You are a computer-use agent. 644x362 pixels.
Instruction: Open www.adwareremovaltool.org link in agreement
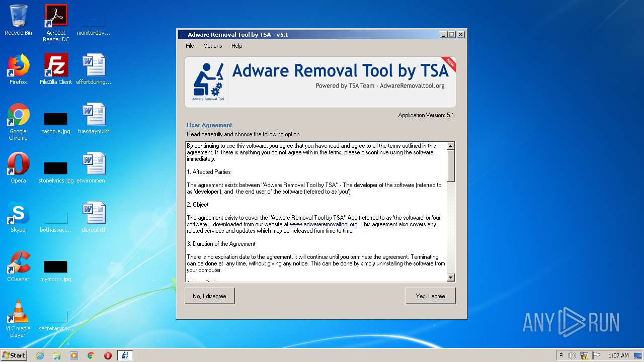click(324, 224)
